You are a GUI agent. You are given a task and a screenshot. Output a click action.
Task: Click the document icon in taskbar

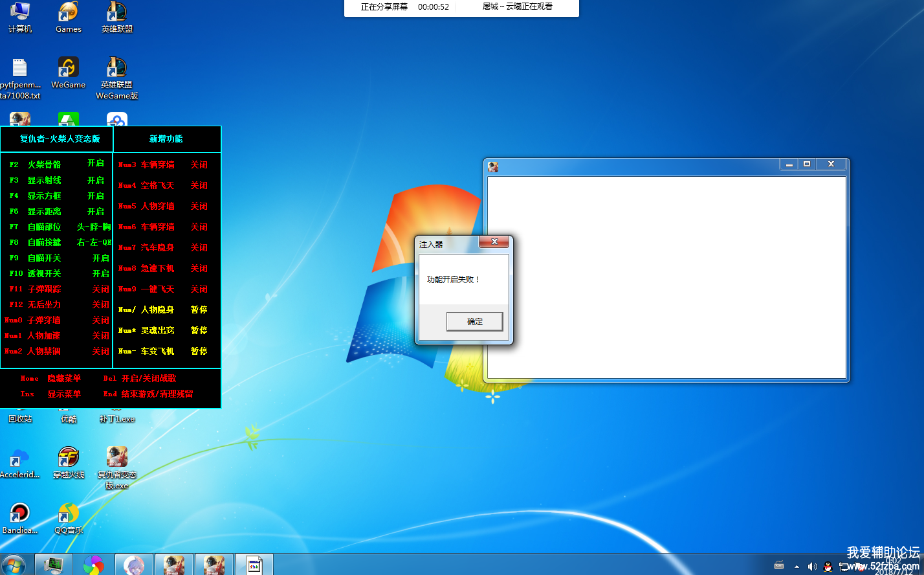tap(254, 565)
